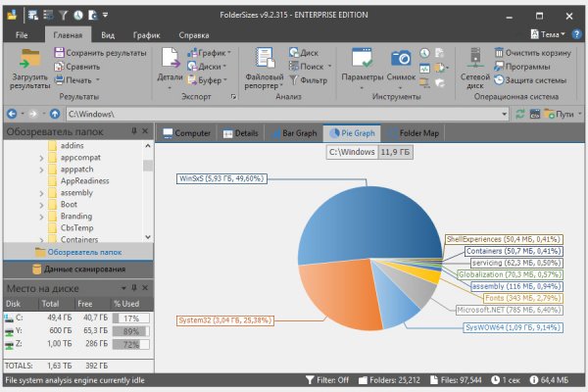Click the 17% usage bar for C:
Image resolution: width=588 pixels, height=392 pixels.
point(131,318)
